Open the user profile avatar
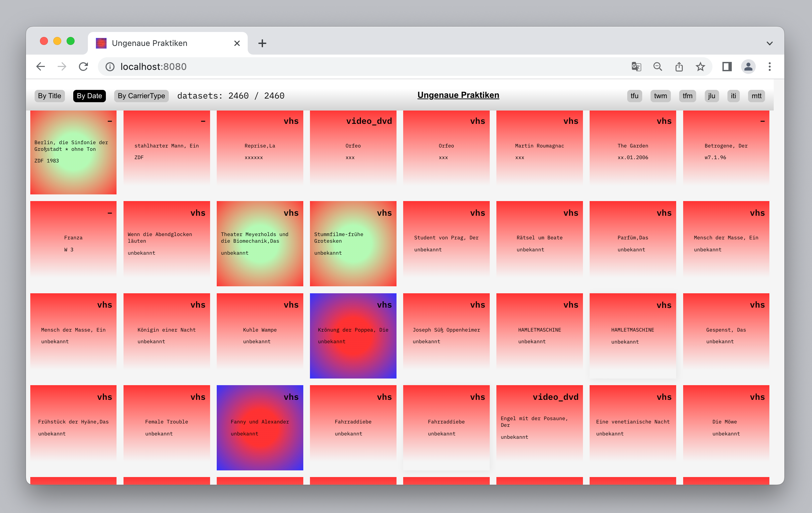This screenshot has width=812, height=513. [x=748, y=67]
